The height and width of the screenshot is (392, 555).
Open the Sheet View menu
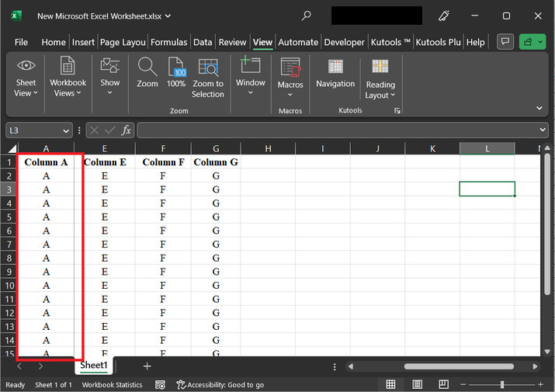pos(26,78)
